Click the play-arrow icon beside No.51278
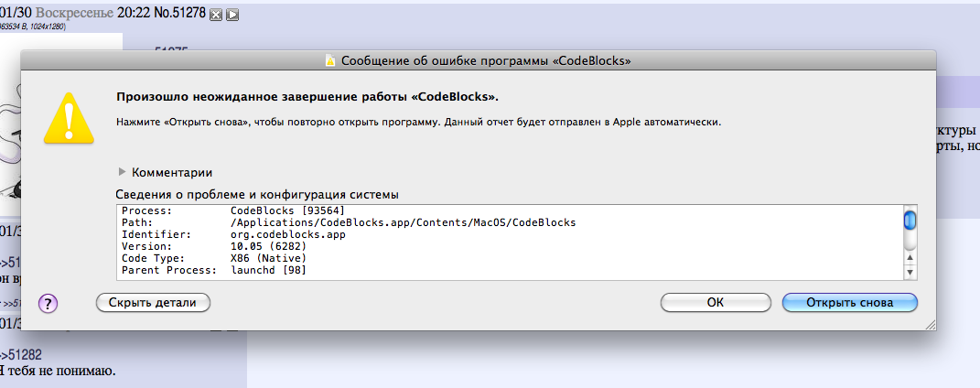 tap(232, 15)
